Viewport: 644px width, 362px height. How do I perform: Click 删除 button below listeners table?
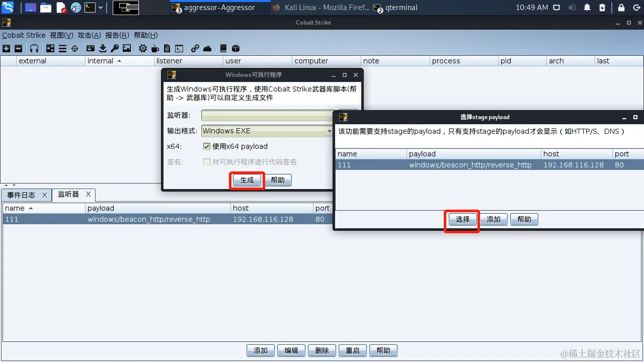click(322, 350)
